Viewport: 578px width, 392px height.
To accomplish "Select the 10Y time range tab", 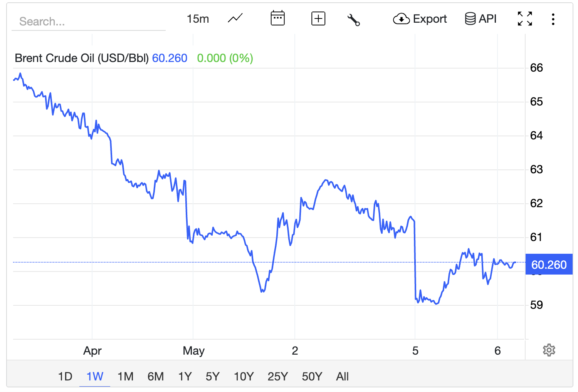I will [x=244, y=376].
